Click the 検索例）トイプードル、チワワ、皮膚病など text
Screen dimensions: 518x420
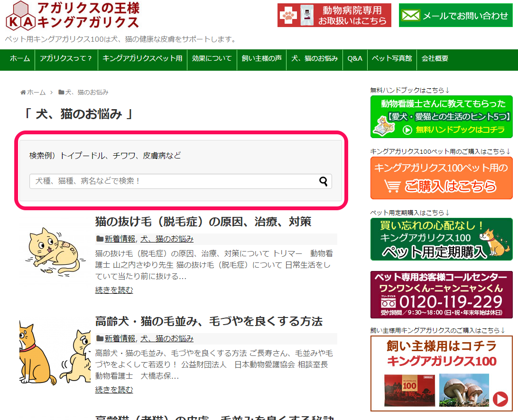105,156
